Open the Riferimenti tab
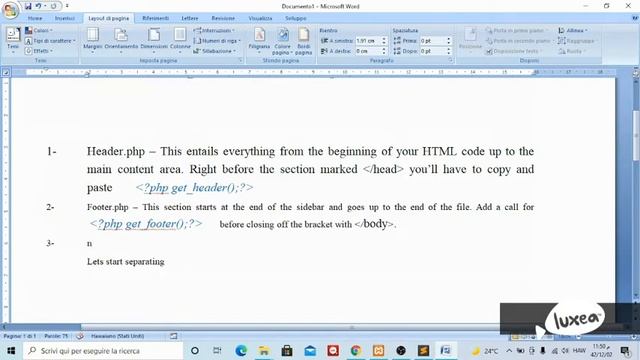Screen dimensions: 640x360 (x=156, y=18)
